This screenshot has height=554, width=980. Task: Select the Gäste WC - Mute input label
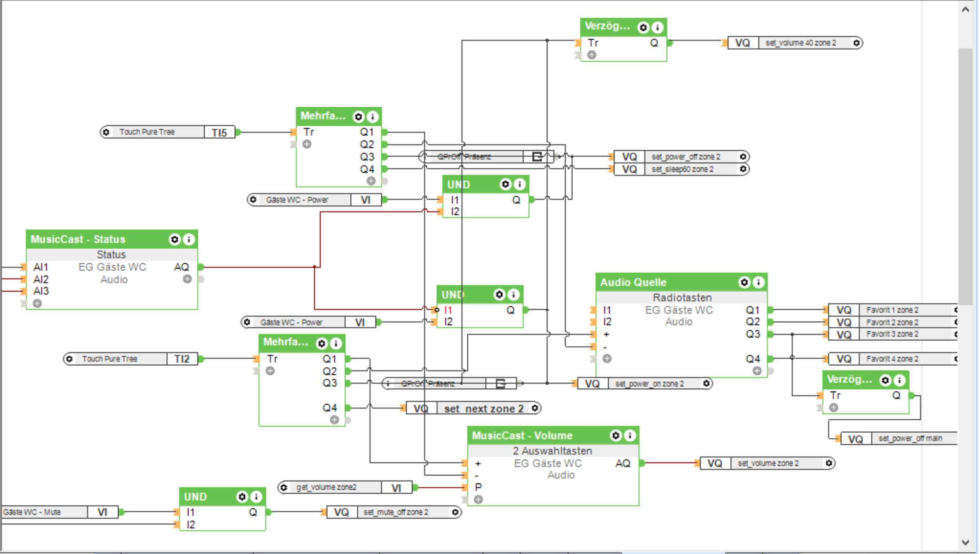32,512
